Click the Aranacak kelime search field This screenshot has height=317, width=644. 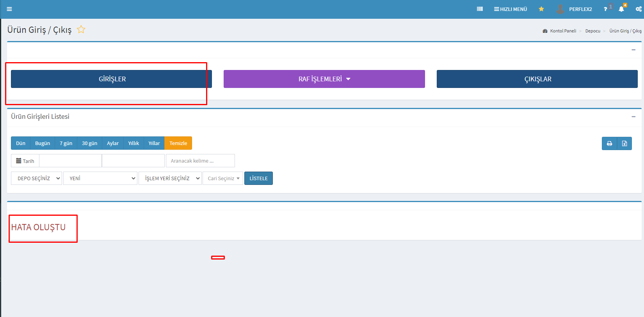[x=200, y=161]
